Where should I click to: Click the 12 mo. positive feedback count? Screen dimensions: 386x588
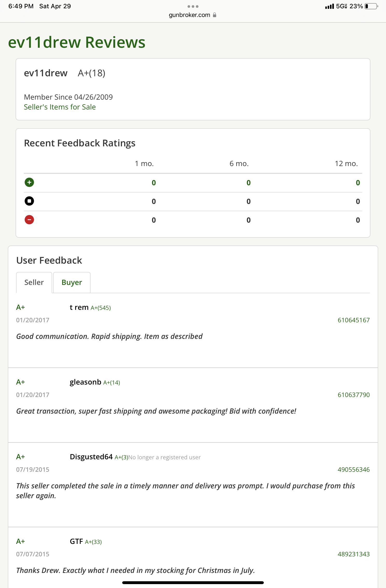(x=358, y=183)
